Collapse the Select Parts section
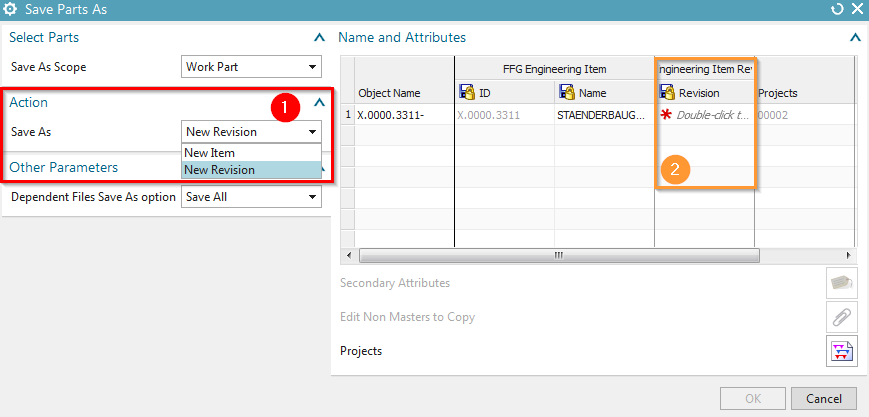 318,38
